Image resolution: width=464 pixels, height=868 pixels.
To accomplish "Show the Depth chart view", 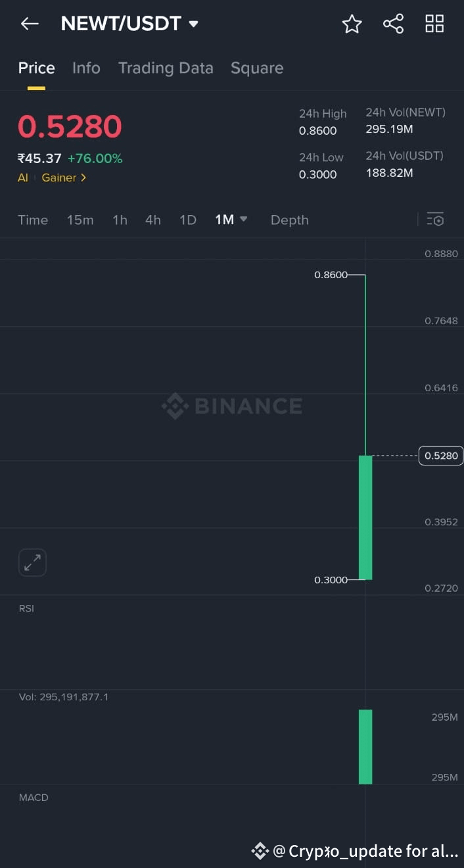I will coord(289,220).
